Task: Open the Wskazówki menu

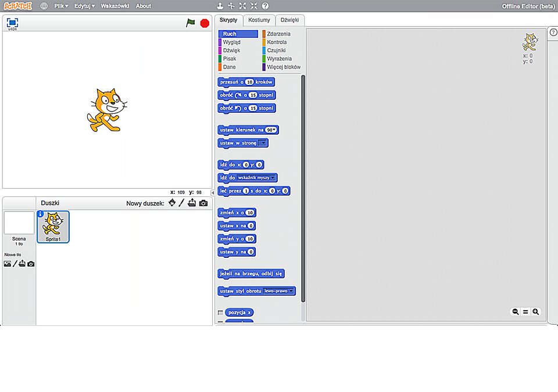Action: coord(115,6)
